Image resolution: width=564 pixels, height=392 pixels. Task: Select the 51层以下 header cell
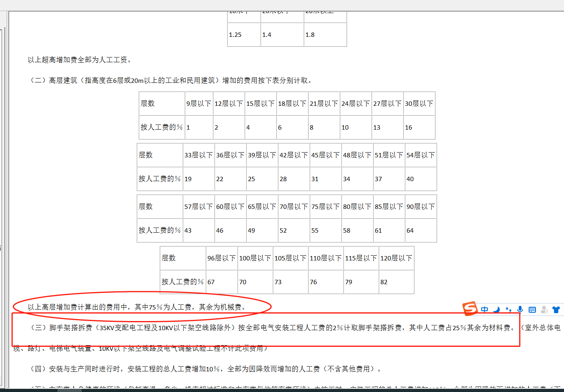[389, 155]
